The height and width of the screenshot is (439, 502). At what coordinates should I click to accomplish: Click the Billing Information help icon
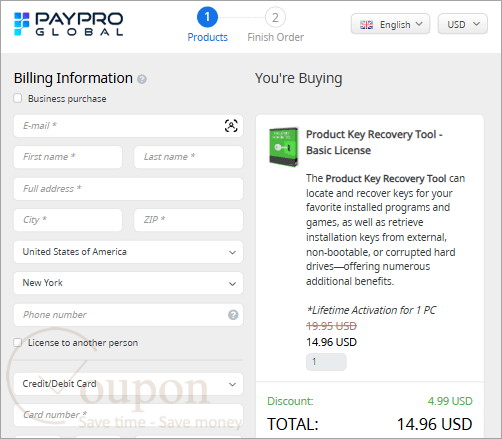tap(142, 79)
